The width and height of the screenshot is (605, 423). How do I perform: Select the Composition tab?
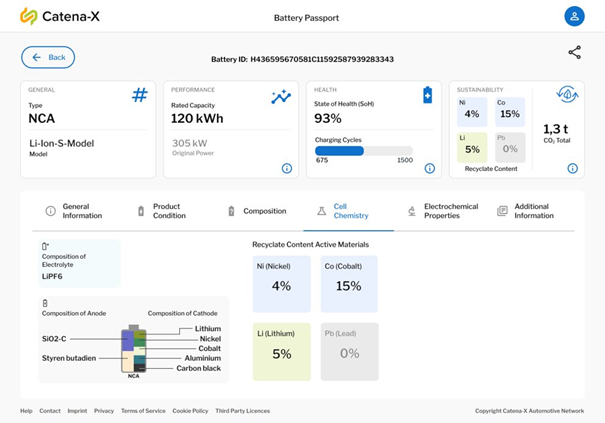[x=257, y=211]
